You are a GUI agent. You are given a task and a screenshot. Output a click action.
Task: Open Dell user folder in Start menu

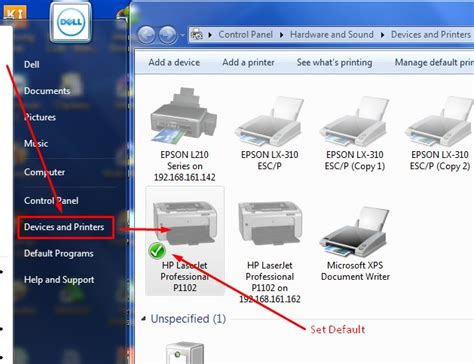32,64
